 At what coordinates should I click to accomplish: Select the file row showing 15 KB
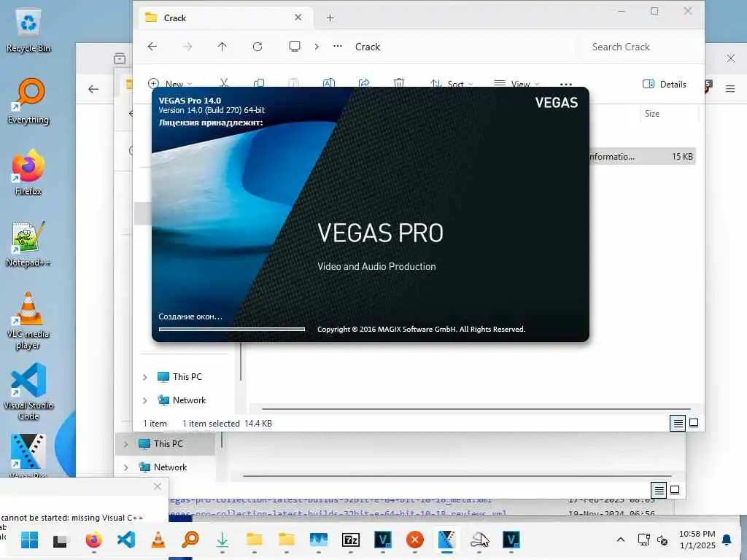pos(642,157)
